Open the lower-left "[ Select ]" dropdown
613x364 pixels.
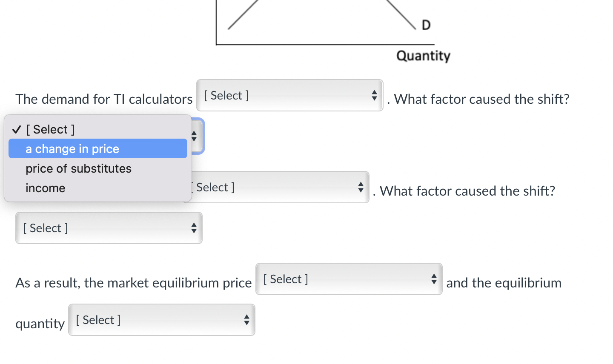pos(109,228)
